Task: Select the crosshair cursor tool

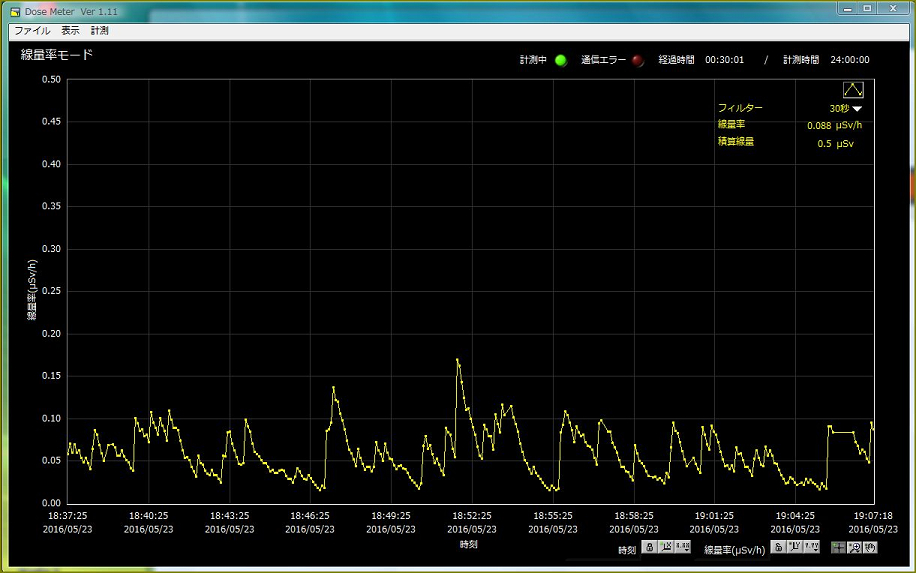Action: (x=838, y=547)
